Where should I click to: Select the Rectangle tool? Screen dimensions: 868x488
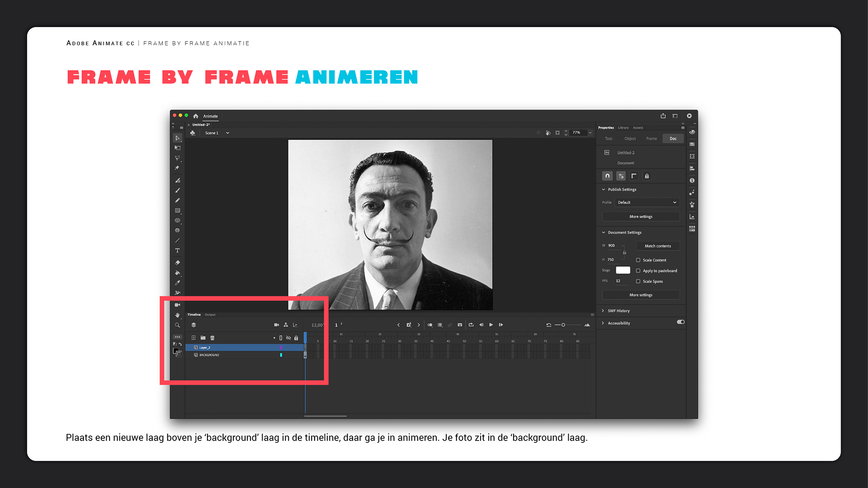pos(177,211)
